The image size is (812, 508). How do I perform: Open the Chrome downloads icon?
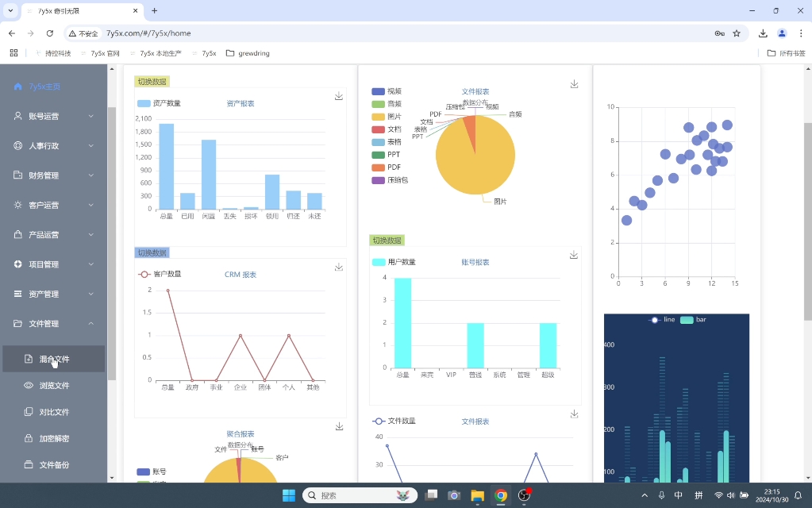click(x=763, y=33)
